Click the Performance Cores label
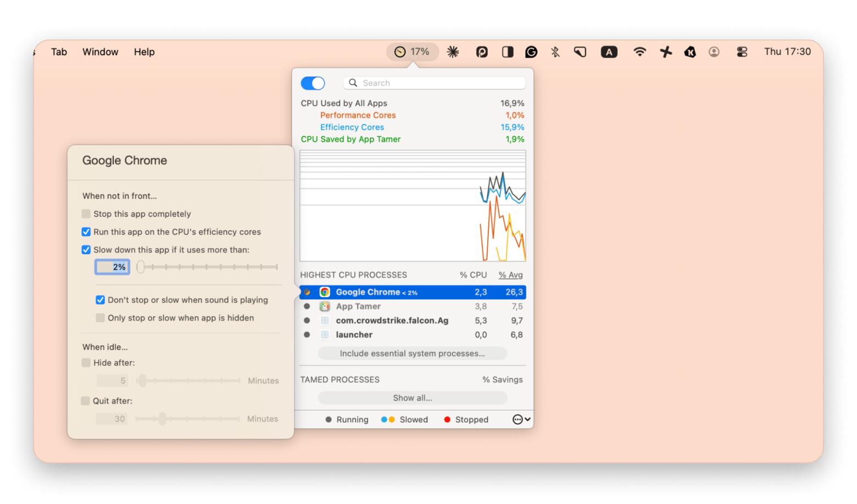Viewport: 857px width, 504px height. click(358, 115)
